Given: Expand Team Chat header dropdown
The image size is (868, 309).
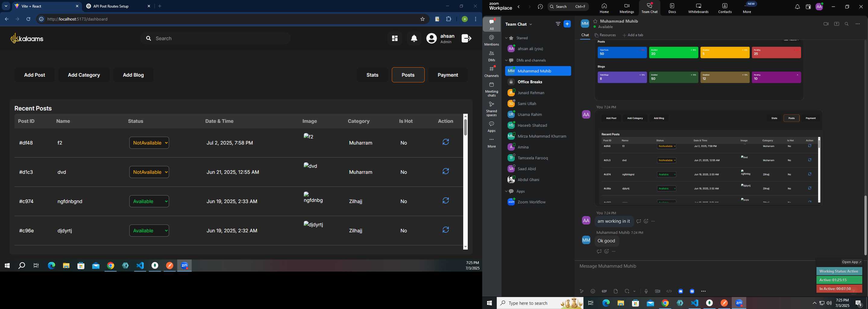Looking at the screenshot, I should coord(531,24).
